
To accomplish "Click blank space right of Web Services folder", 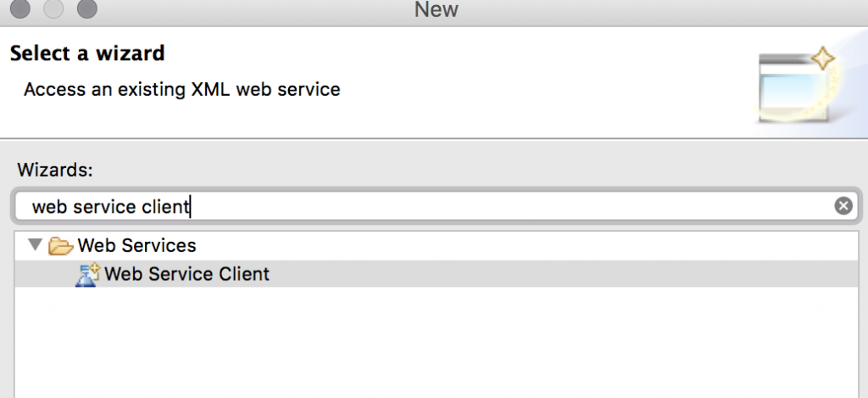I will [509, 246].
